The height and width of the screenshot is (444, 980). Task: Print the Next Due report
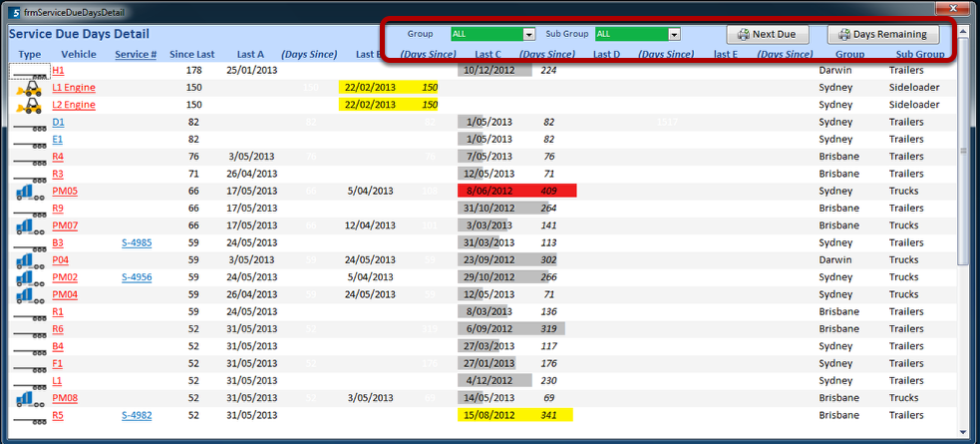click(768, 34)
